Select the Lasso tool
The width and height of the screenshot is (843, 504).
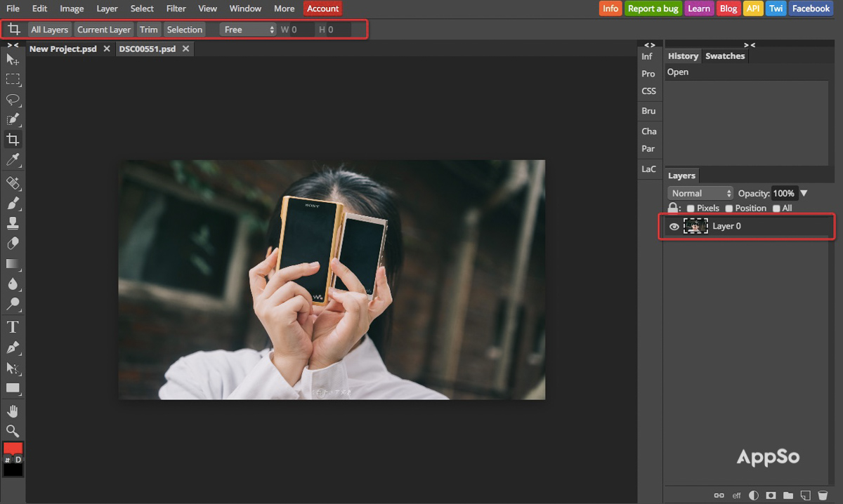pyautogui.click(x=13, y=99)
